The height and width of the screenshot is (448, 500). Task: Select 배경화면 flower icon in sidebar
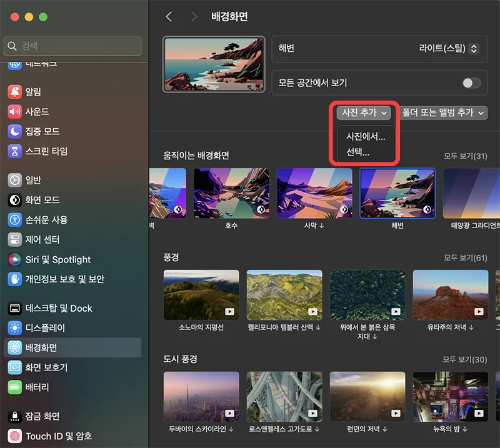(14, 347)
